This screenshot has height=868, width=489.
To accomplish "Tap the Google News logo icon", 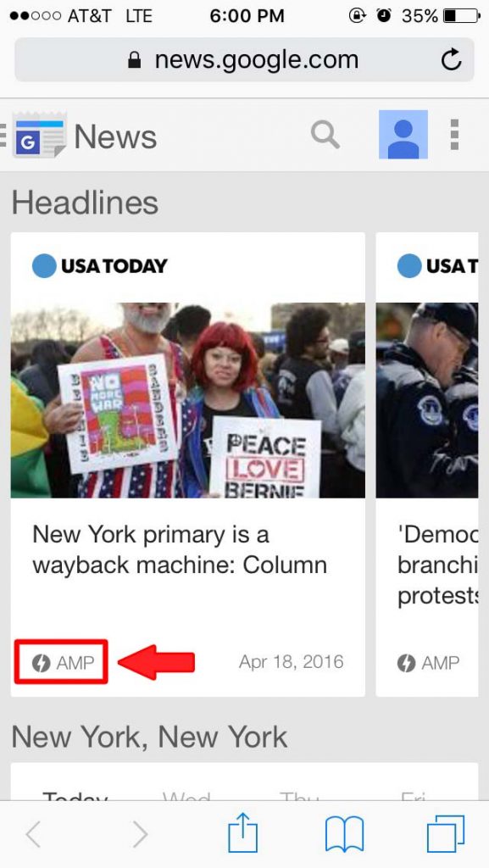I will 39,136.
